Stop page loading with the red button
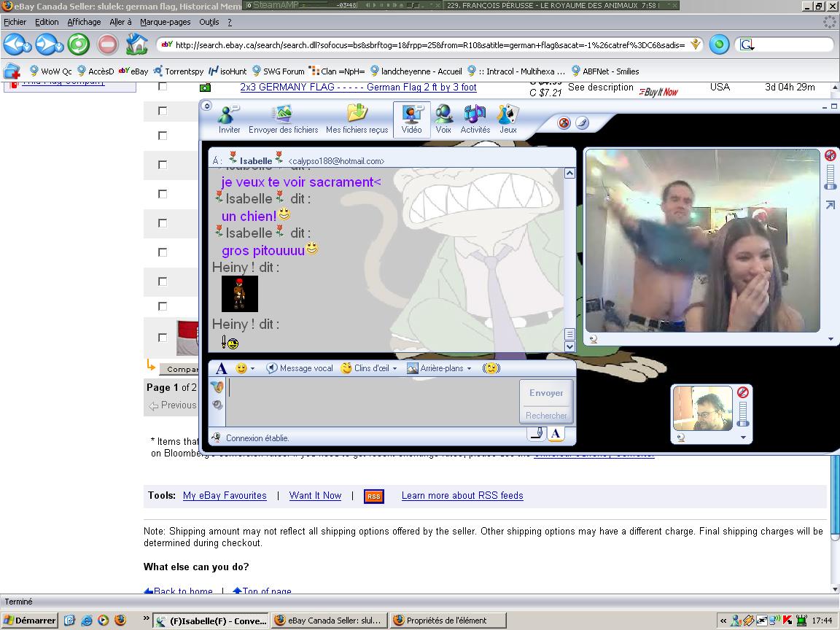Viewport: 840px width, 630px height. coord(108,44)
